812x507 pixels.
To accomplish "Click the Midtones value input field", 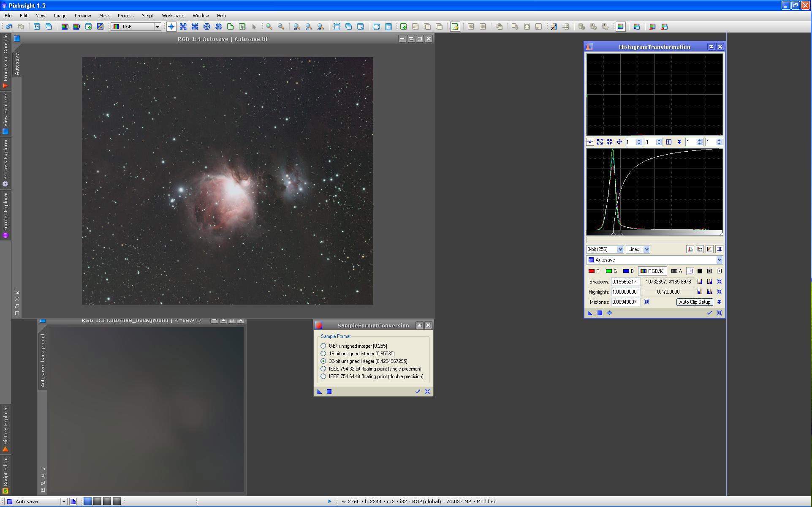I will 626,302.
